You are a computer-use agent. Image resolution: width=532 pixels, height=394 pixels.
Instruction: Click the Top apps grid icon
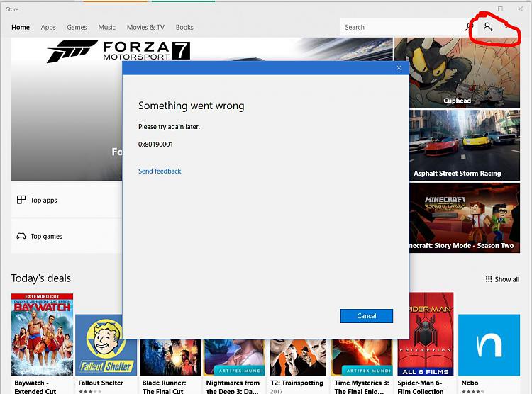21,200
